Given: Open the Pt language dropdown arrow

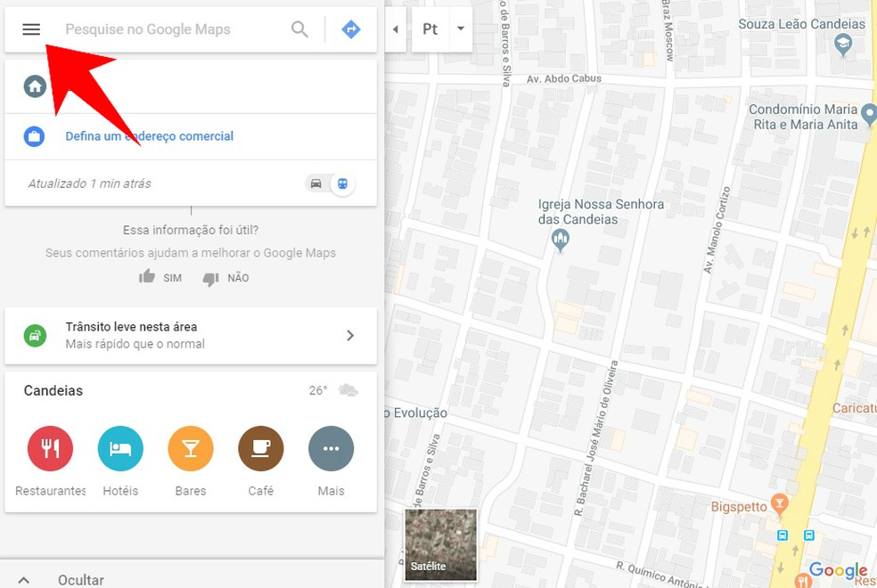Looking at the screenshot, I should [x=461, y=29].
